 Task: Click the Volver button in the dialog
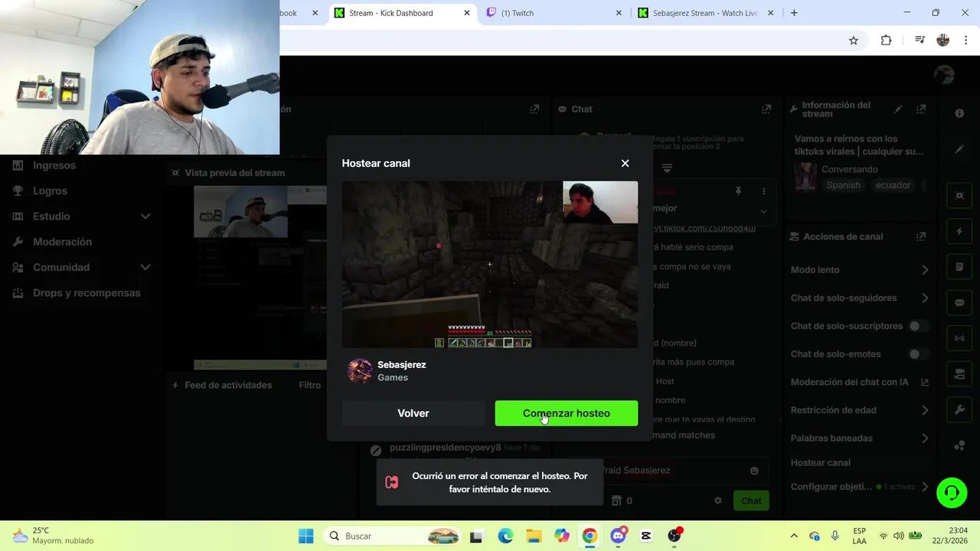(x=413, y=413)
